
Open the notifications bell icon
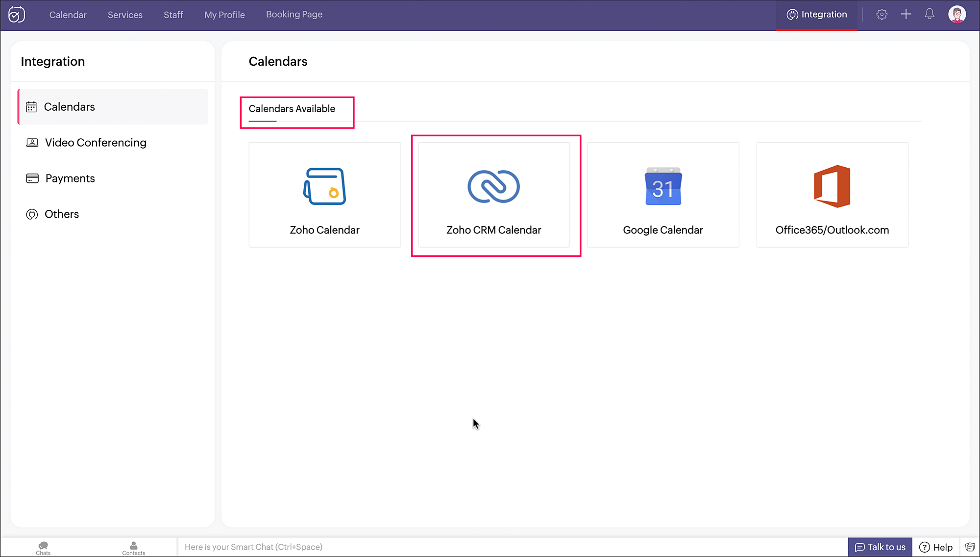pyautogui.click(x=930, y=14)
